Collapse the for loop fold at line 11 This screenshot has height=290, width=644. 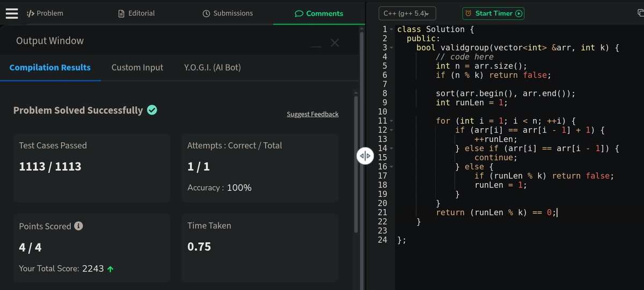[x=392, y=121]
